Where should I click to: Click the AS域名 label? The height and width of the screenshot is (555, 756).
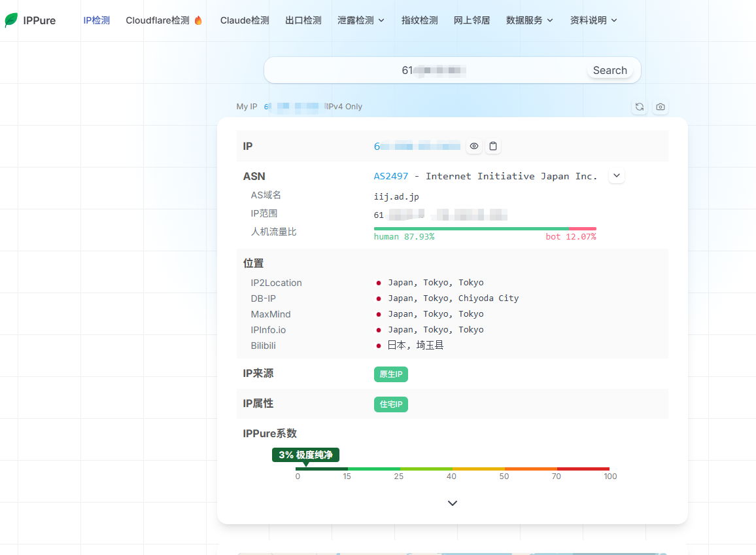click(x=266, y=195)
